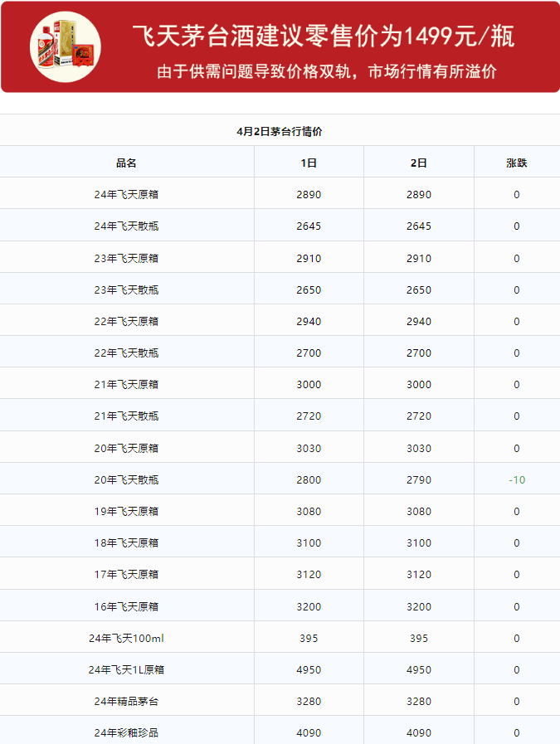560x744 pixels.
Task: Click 1日 price 2890 for 24年飞天原箱
Action: (309, 195)
